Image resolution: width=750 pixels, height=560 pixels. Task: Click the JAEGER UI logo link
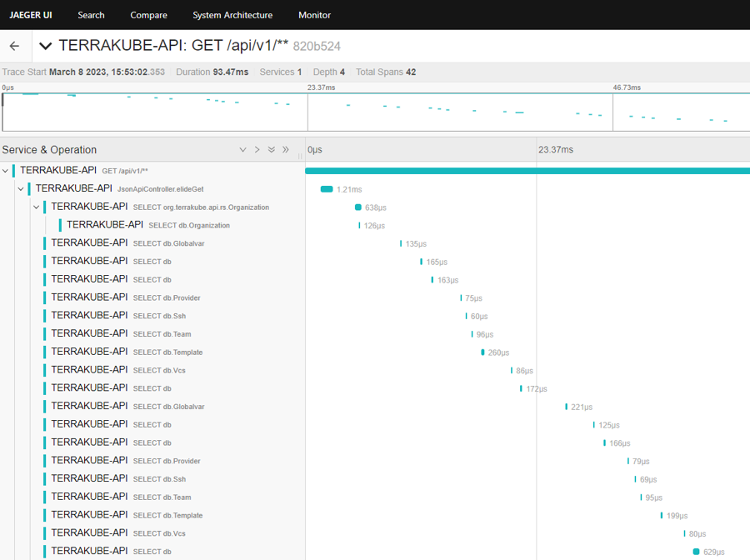pyautogui.click(x=31, y=15)
